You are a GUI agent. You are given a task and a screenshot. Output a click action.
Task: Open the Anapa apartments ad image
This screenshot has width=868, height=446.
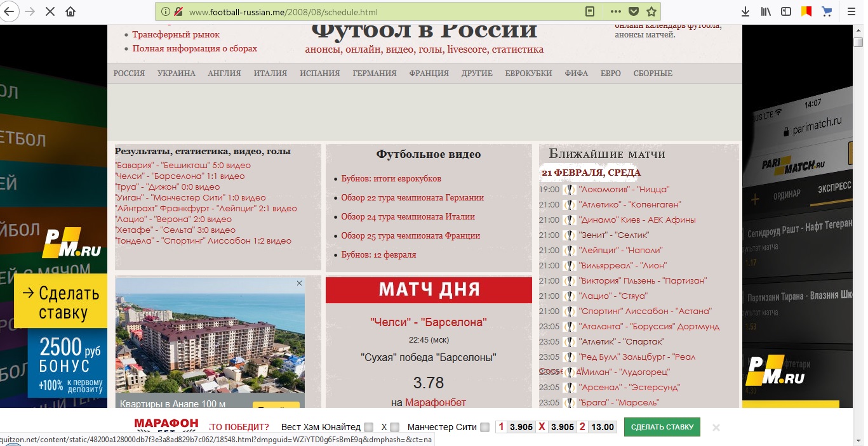(210, 336)
